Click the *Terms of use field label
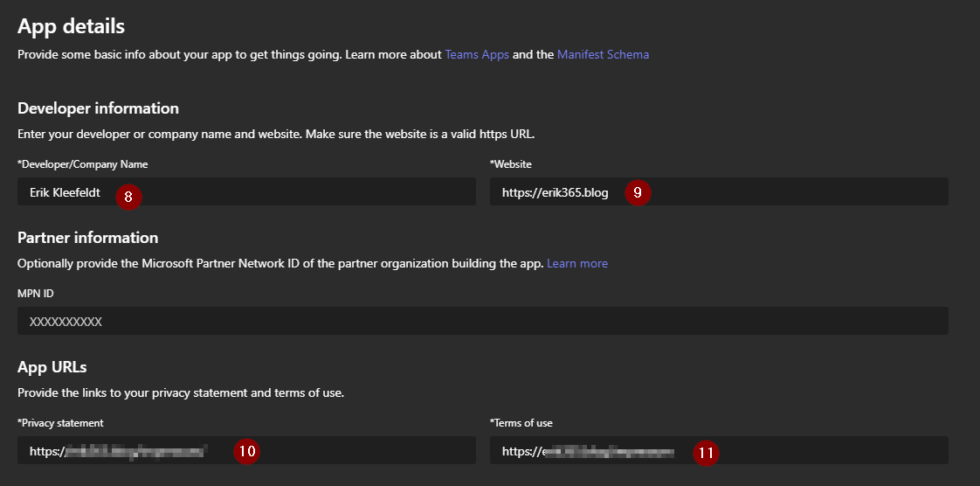The image size is (980, 486). coord(521,423)
